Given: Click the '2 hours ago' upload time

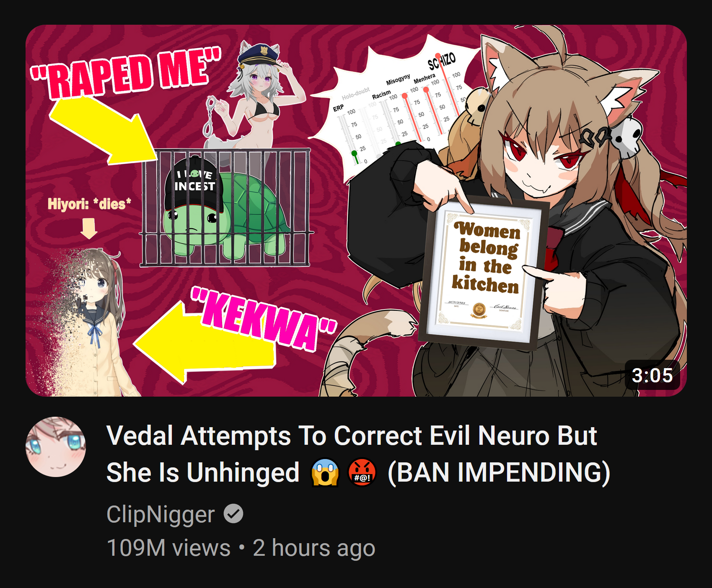Looking at the screenshot, I should click(314, 547).
